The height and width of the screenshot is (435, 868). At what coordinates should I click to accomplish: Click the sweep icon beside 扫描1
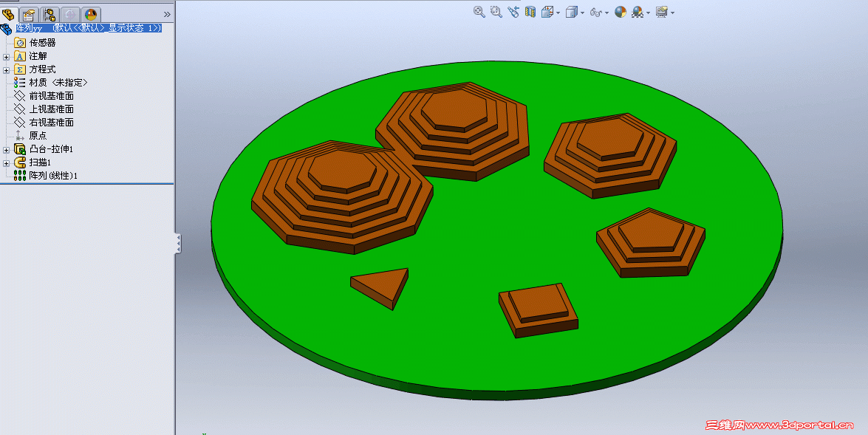(x=20, y=162)
